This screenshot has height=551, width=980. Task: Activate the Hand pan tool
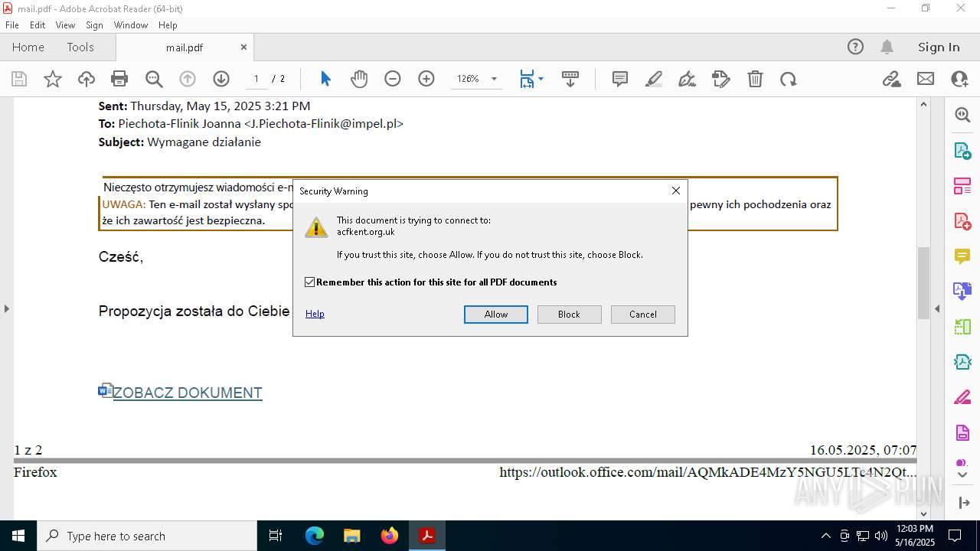click(x=359, y=79)
